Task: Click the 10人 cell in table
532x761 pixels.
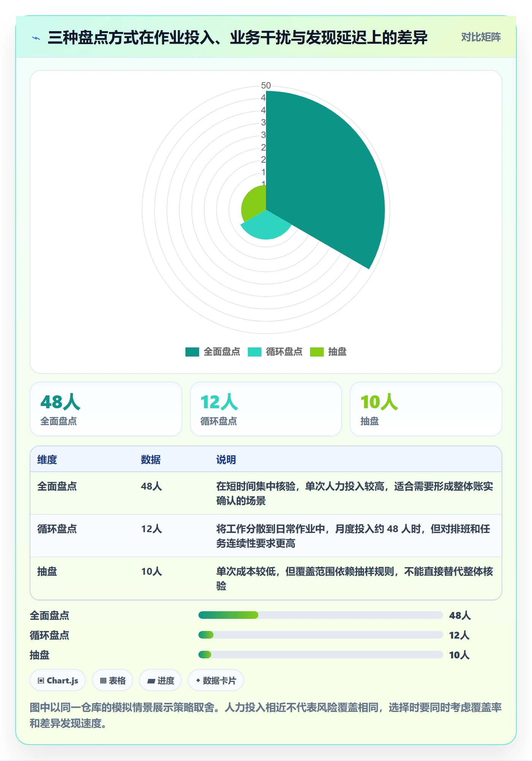Action: point(152,571)
